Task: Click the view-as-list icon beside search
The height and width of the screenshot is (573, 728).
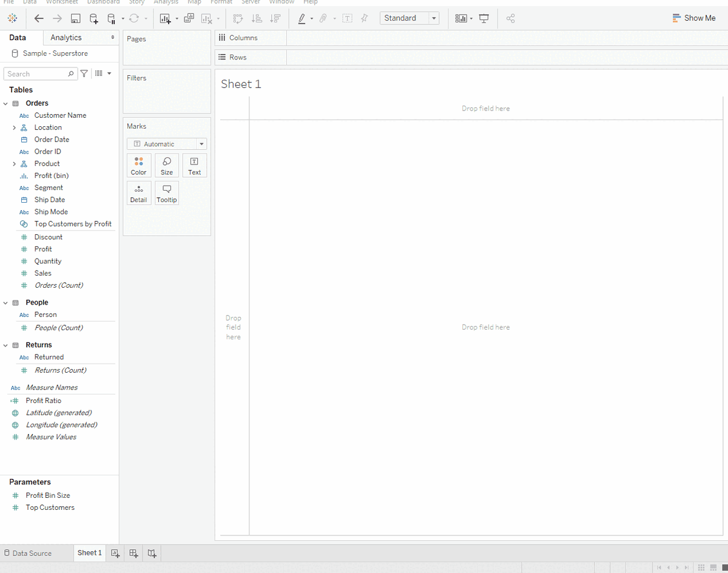Action: (99, 73)
